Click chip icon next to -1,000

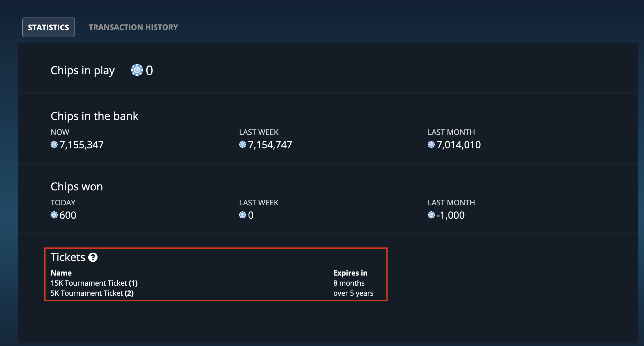coord(431,215)
